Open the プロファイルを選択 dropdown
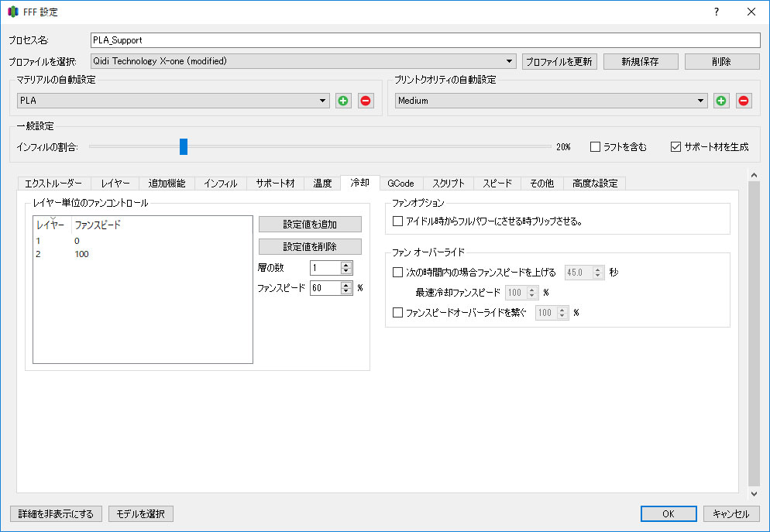 pyautogui.click(x=303, y=61)
